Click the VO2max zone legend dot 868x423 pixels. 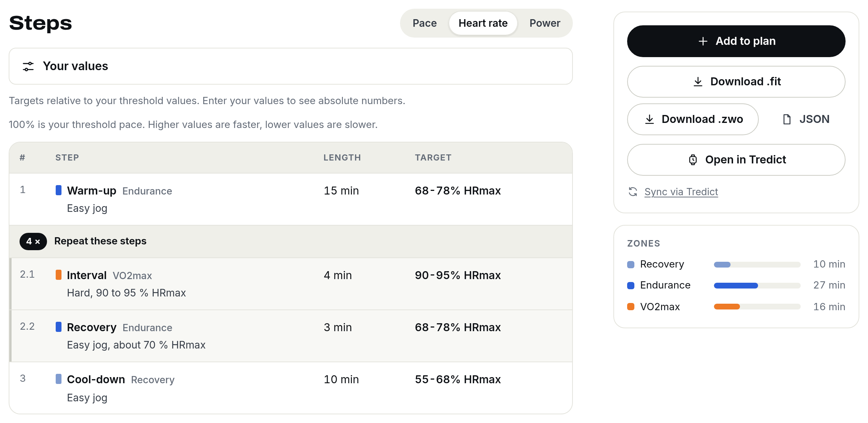point(631,307)
